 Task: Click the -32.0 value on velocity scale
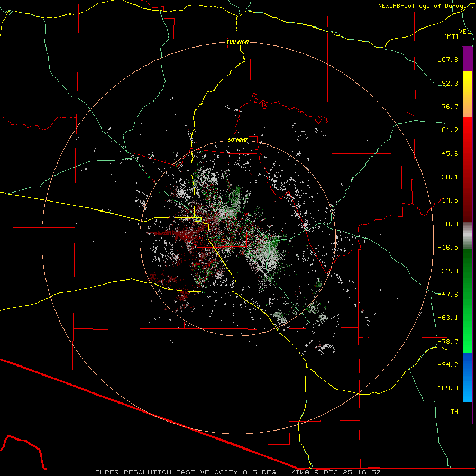[x=448, y=271]
